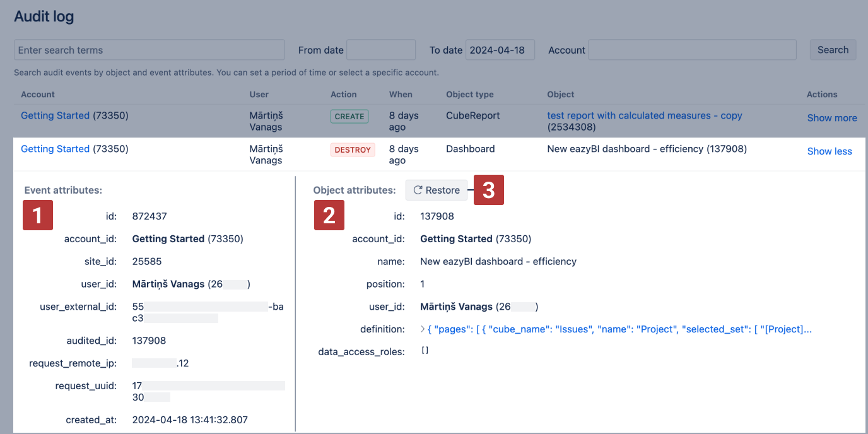Click the CREATE action badge
The width and height of the screenshot is (868, 434).
pos(349,116)
